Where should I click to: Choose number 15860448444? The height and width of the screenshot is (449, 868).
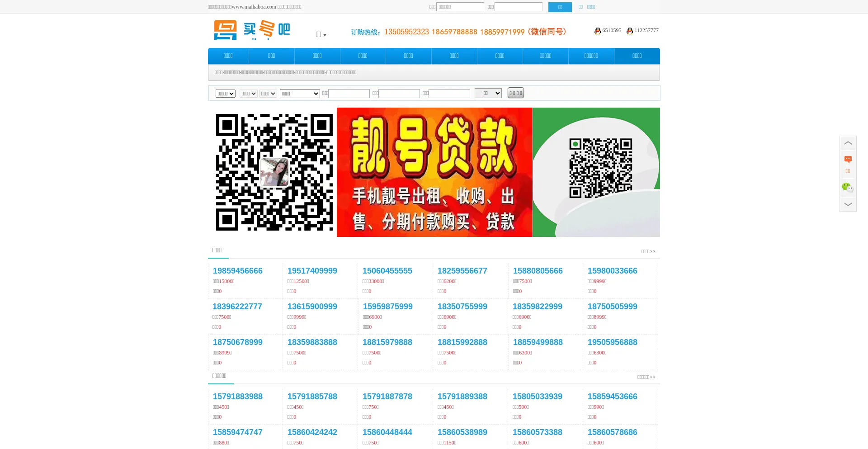point(387,432)
